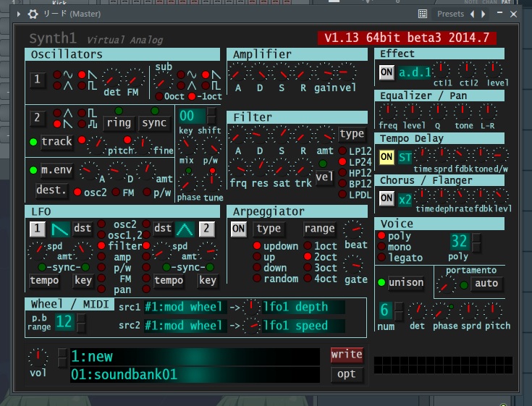This screenshot has width=532, height=406.
Task: Open the plugin preset grid icon
Action: pos(423,14)
